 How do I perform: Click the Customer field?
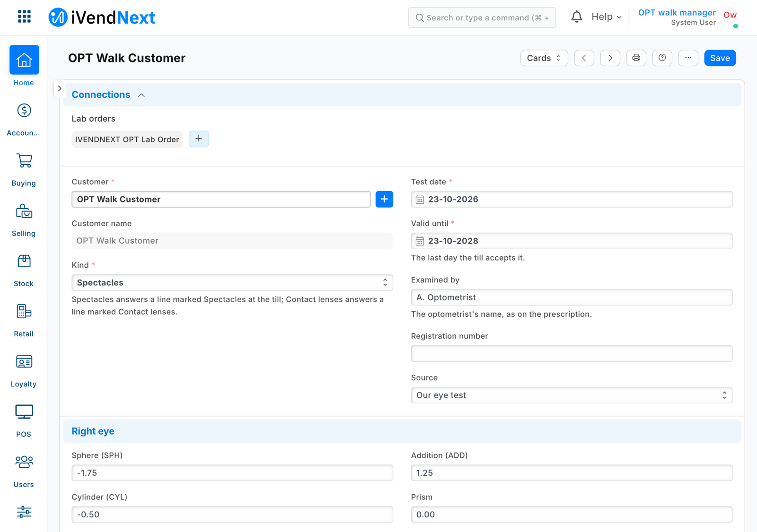221,199
